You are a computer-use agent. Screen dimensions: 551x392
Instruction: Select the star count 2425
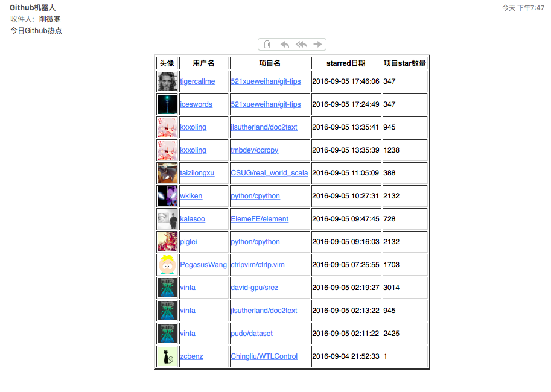[392, 334]
